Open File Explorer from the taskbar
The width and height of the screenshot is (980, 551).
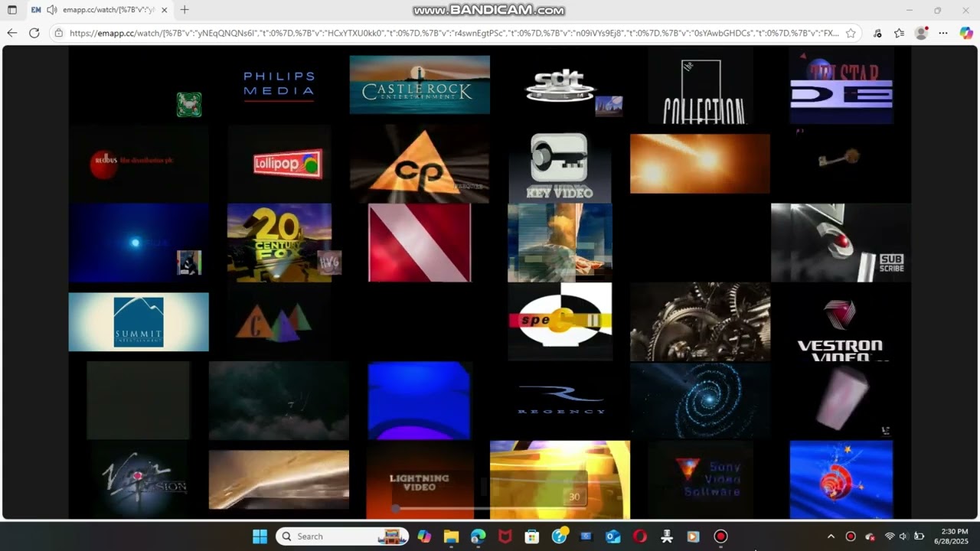[x=451, y=536]
